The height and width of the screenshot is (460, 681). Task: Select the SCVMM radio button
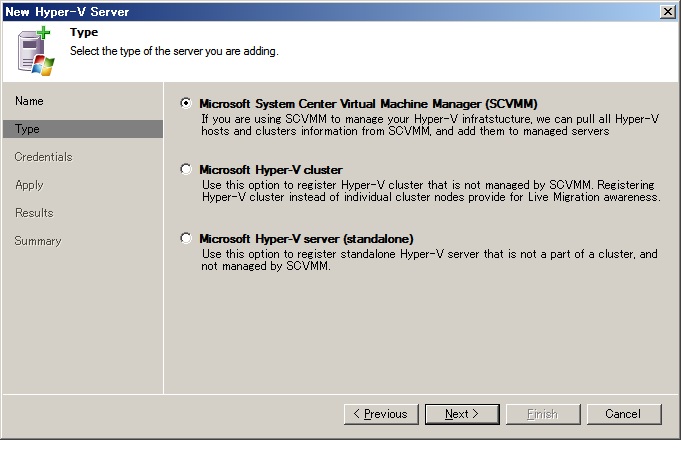point(186,103)
